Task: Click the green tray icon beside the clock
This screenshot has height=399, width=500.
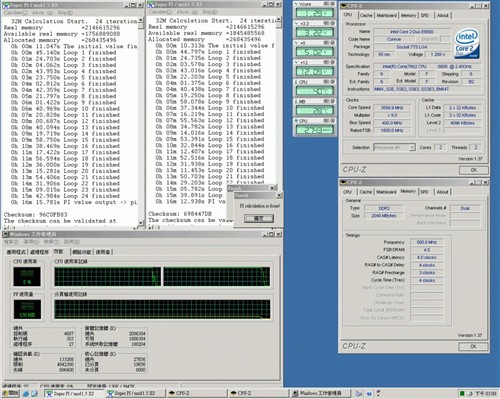Action: (x=462, y=394)
